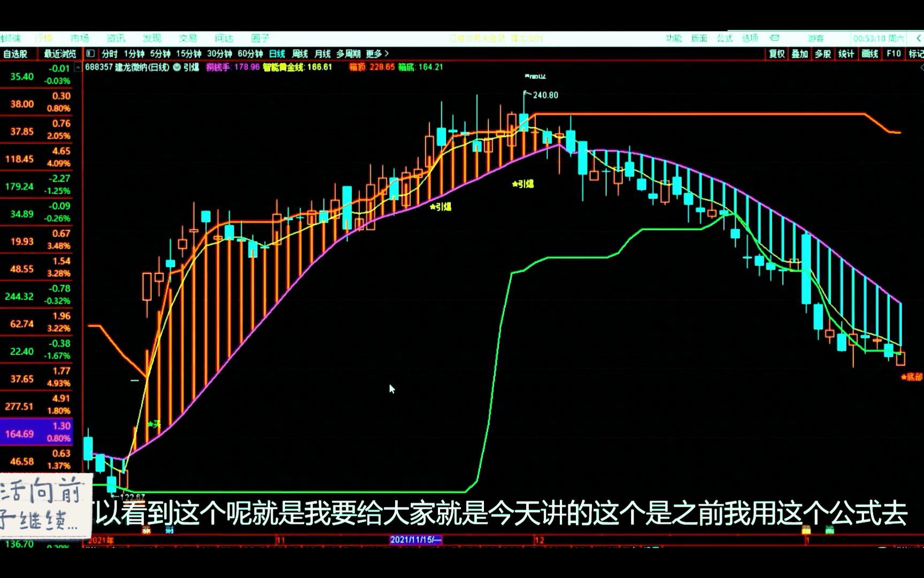The image size is (924, 578).
Task: Select the 月线 monthly period tab
Action: [322, 54]
